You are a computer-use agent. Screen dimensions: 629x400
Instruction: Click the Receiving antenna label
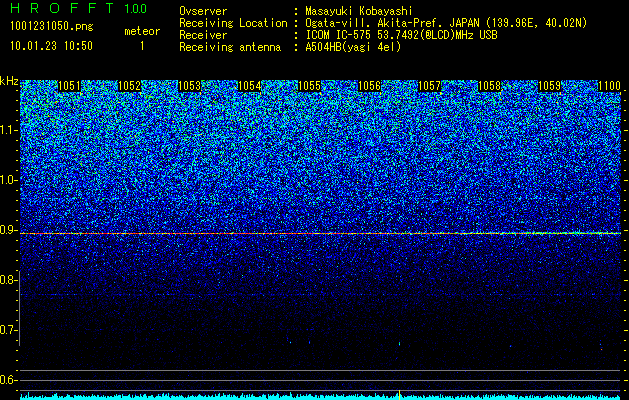[x=230, y=47]
